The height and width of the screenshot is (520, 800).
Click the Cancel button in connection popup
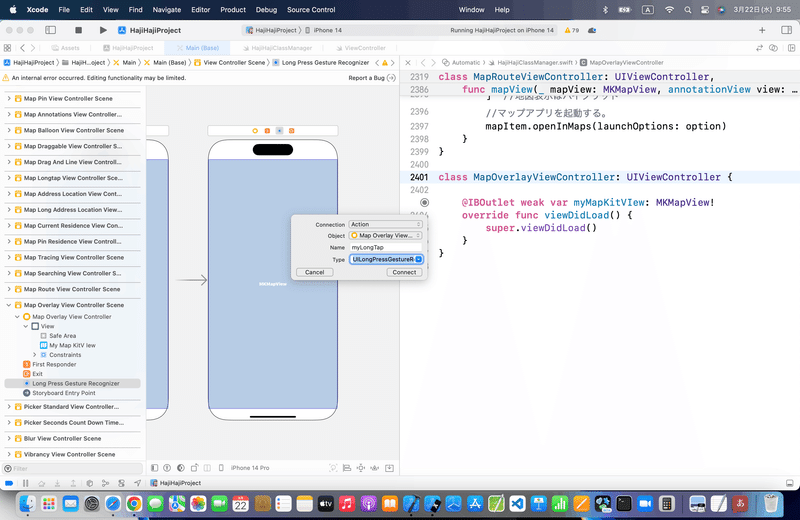314,273
